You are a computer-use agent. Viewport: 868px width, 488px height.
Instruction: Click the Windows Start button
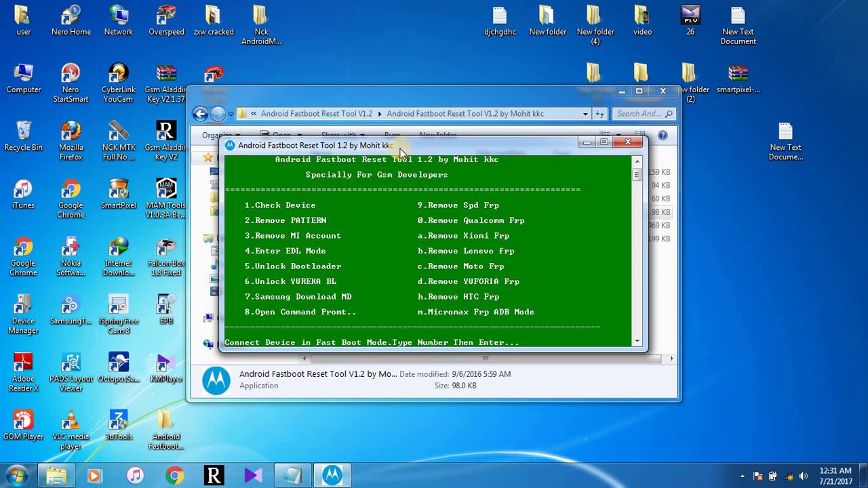pyautogui.click(x=18, y=476)
